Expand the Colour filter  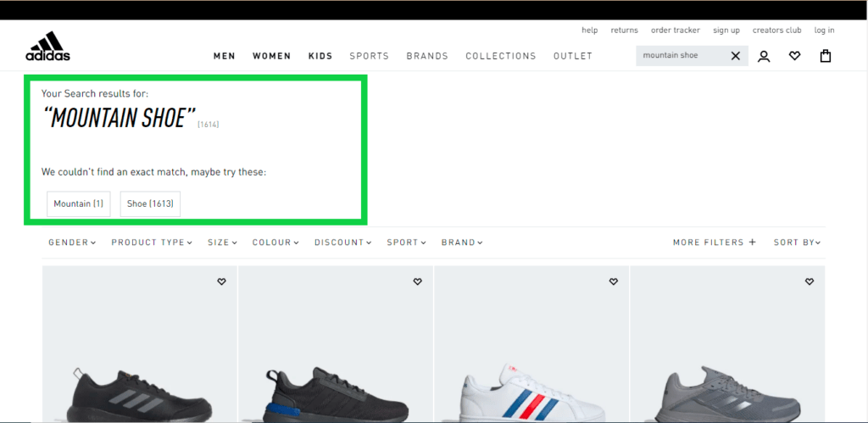pyautogui.click(x=275, y=242)
